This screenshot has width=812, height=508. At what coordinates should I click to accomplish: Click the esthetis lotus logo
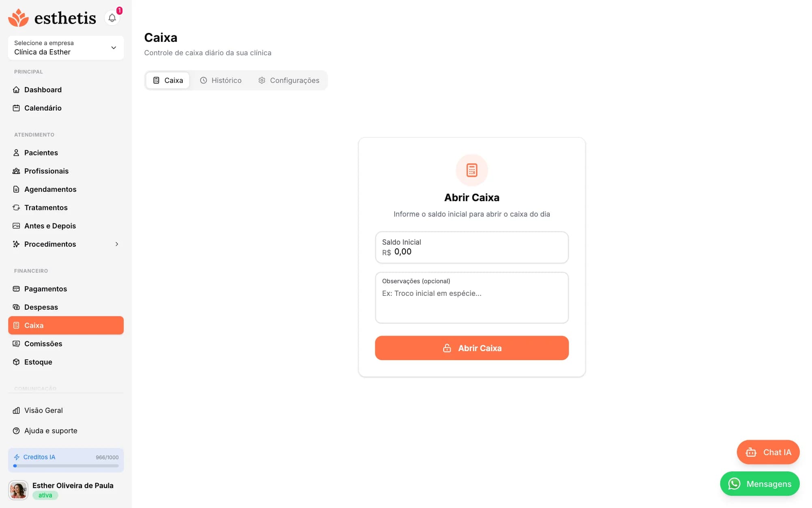(x=18, y=18)
